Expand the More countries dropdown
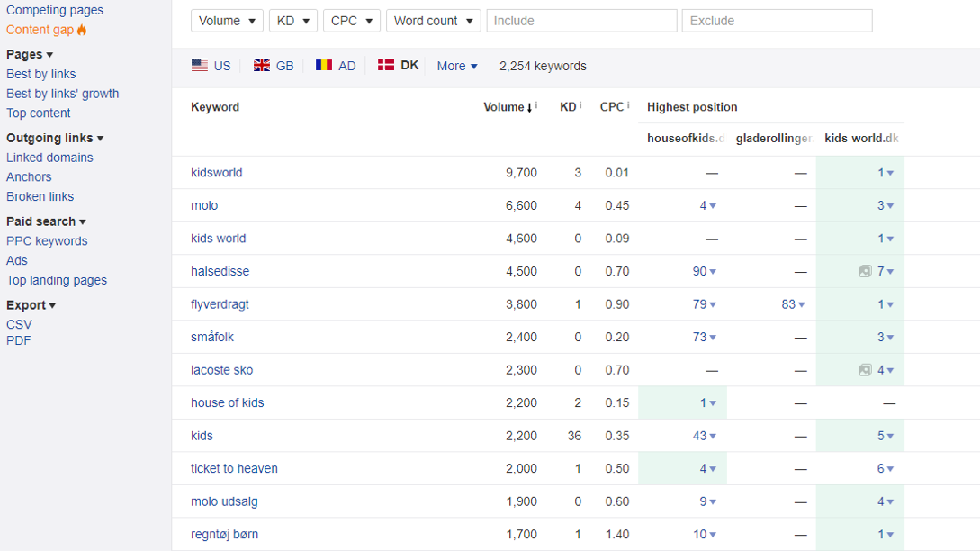 point(457,66)
